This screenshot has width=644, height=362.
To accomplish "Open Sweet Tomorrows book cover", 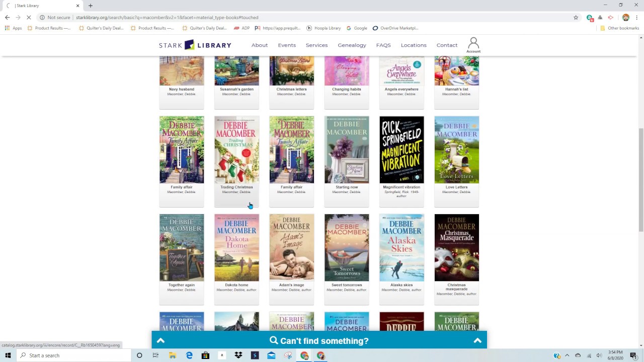I will point(347,248).
